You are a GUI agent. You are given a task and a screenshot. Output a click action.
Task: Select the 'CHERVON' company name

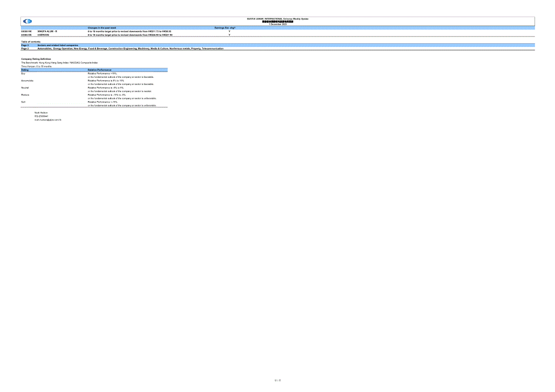[x=43, y=35]
